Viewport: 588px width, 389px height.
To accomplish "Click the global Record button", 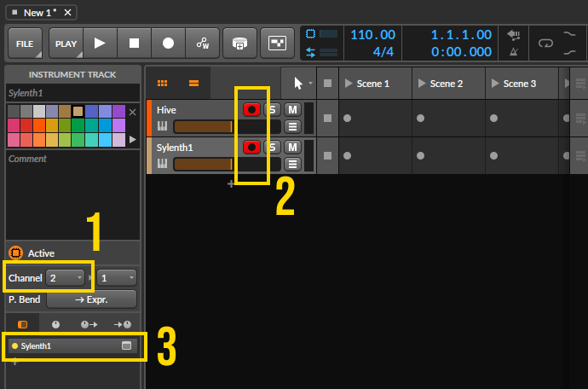I will point(168,44).
